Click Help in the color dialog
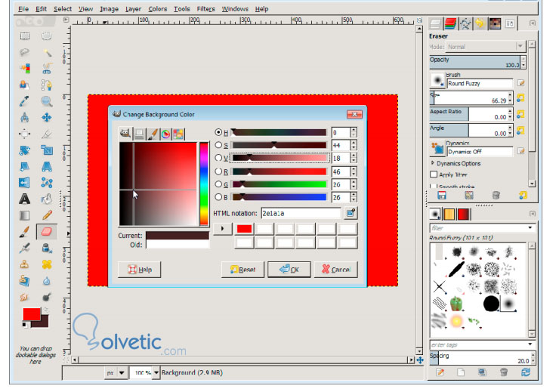Viewport: 559px width, 392px height. [140, 270]
